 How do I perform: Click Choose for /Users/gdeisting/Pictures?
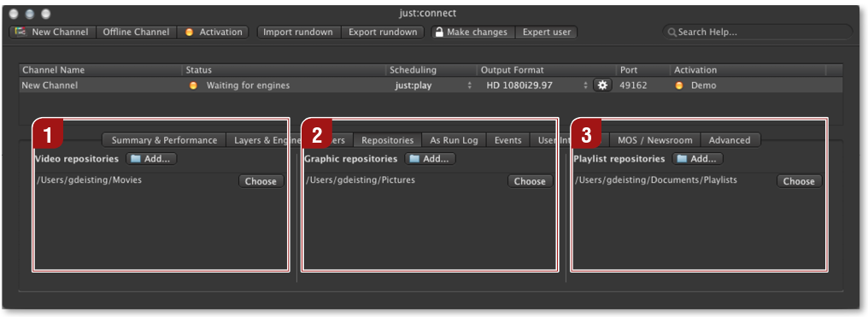coord(530,181)
